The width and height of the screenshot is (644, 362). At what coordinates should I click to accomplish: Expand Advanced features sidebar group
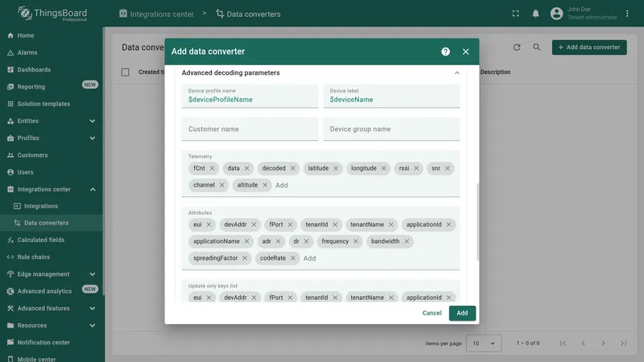[x=52, y=308]
